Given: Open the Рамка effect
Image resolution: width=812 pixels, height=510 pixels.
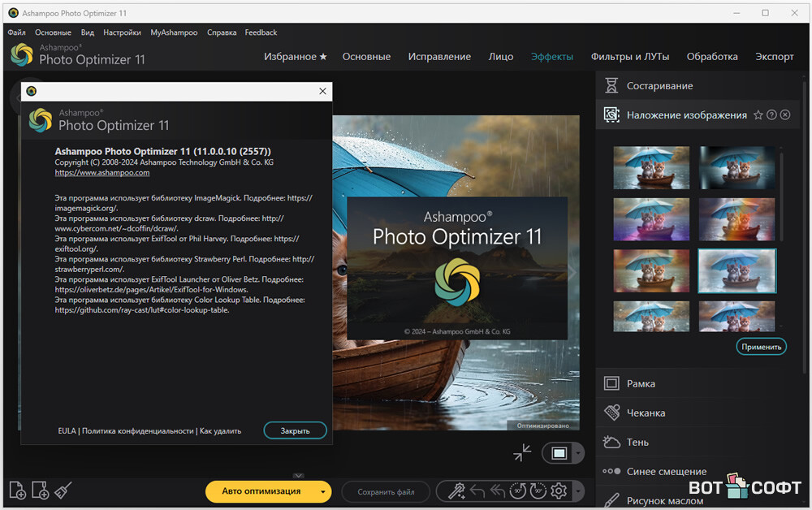Looking at the screenshot, I should tap(698, 383).
